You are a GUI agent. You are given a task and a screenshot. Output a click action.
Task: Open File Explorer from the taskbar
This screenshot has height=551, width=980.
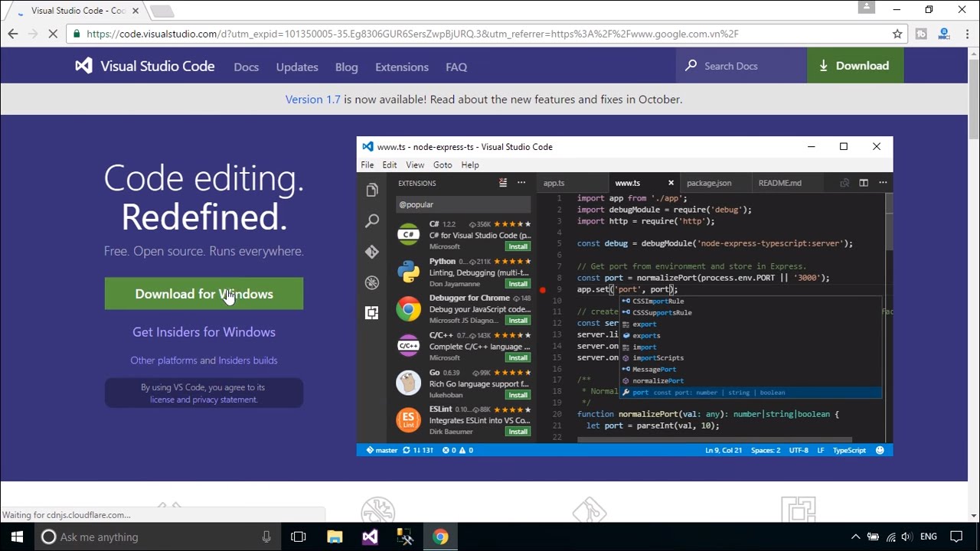(x=335, y=537)
